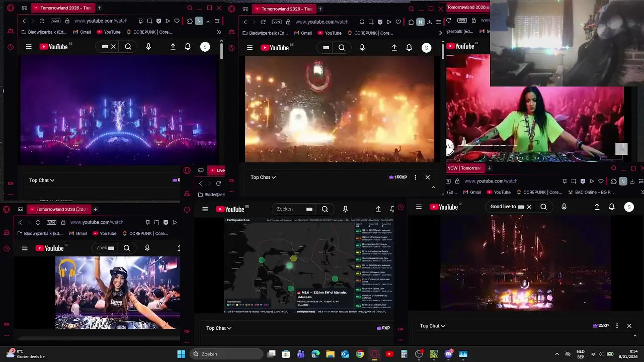This screenshot has height=362, width=644.
Task: Open YouTube bookmark in bottom-left window
Action: coord(105,233)
